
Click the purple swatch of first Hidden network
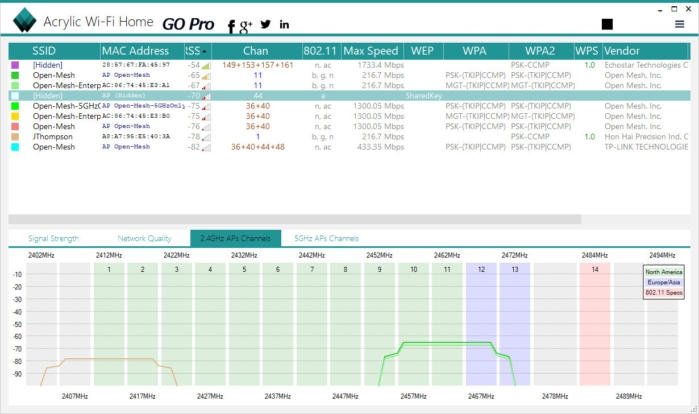(x=15, y=65)
